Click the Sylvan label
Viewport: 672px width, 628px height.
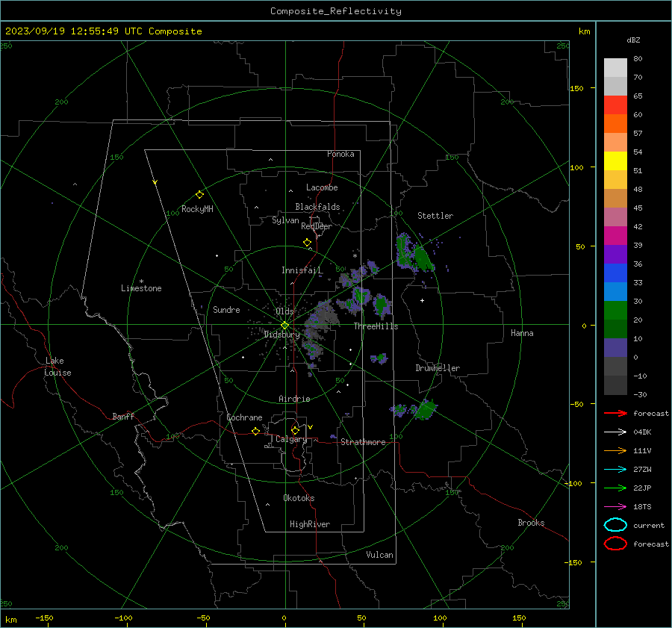[285, 220]
